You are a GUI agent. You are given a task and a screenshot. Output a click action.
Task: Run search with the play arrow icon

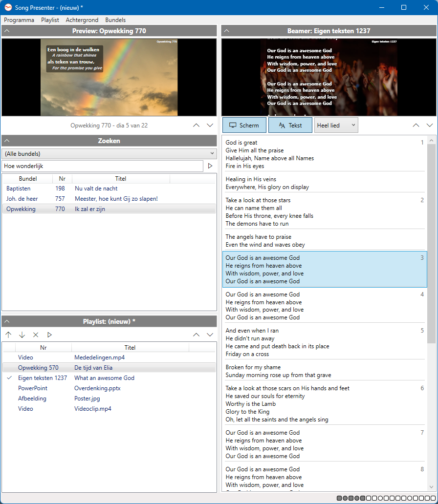tap(210, 166)
